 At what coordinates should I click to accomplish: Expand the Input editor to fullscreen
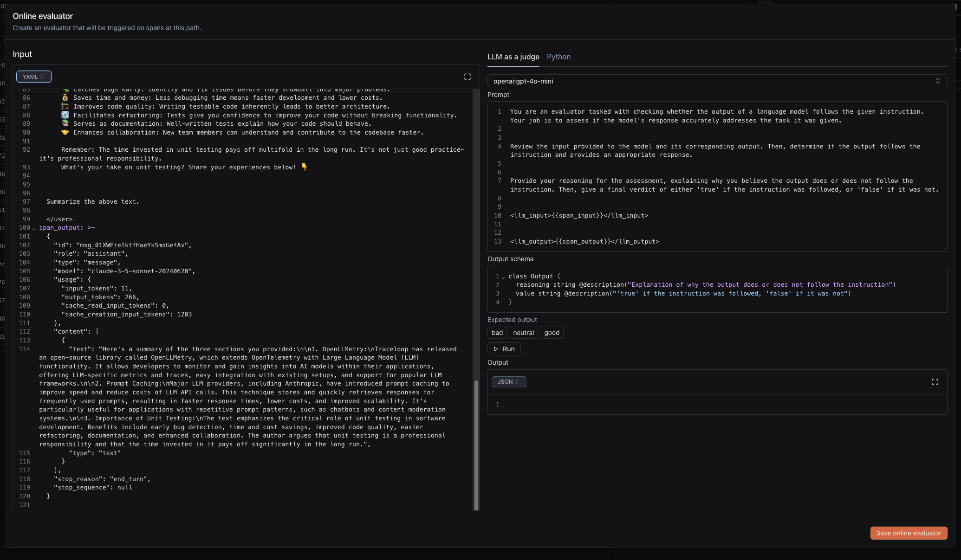pos(467,77)
